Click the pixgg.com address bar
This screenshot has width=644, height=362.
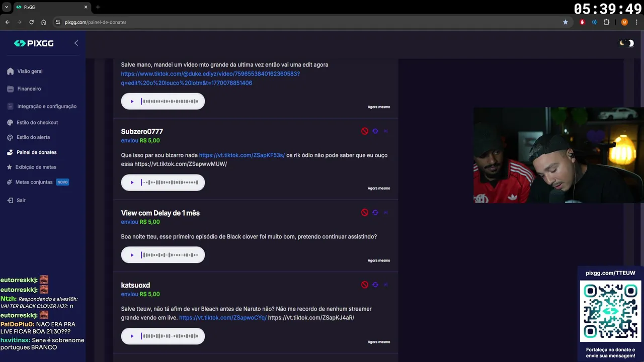312,22
